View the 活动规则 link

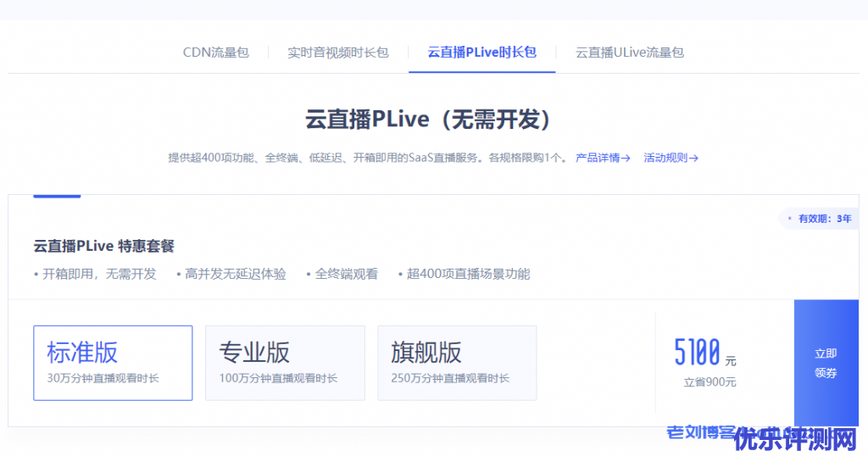671,159
